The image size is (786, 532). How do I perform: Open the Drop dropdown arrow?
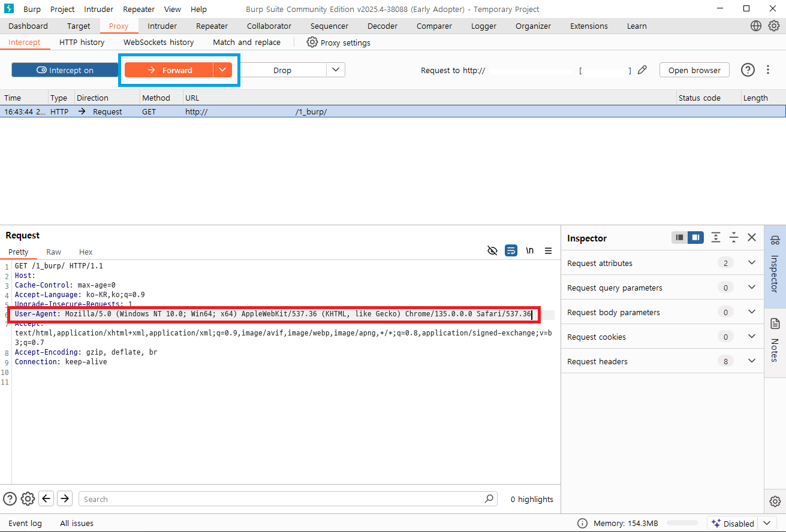(x=336, y=70)
